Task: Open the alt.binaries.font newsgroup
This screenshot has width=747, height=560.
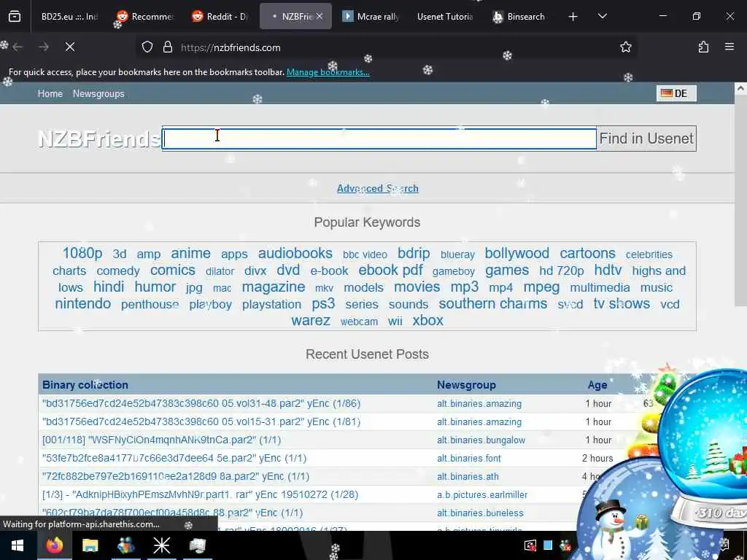Action: [x=469, y=459]
